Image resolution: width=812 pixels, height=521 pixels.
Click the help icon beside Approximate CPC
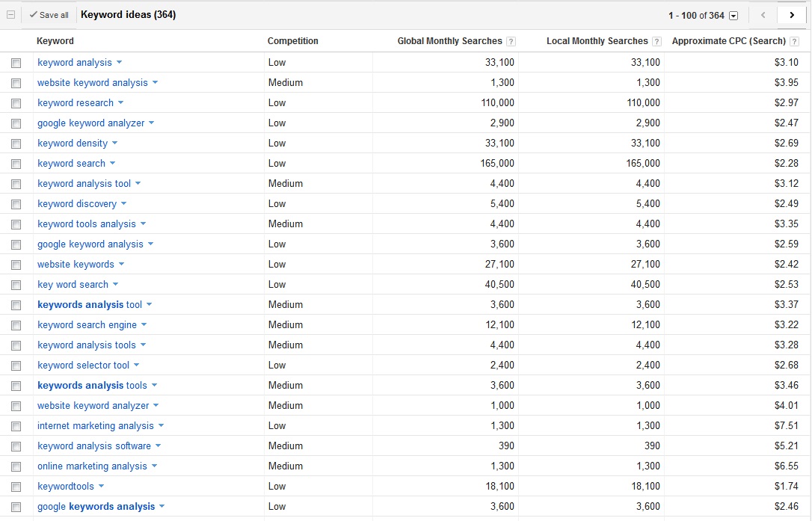(796, 42)
